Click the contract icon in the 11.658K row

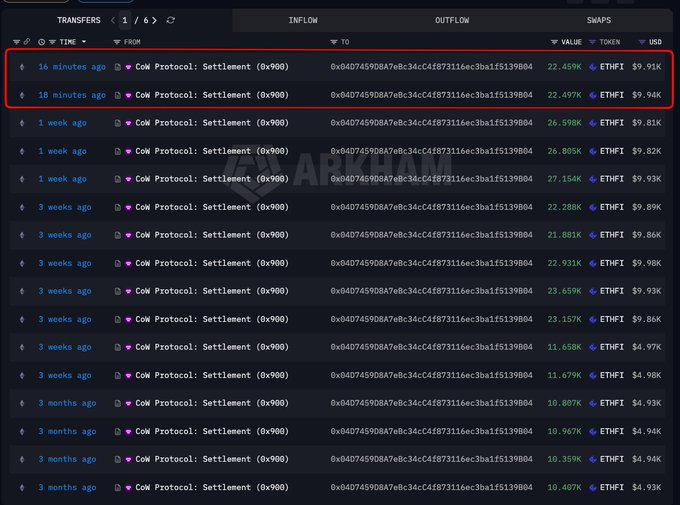(x=118, y=348)
